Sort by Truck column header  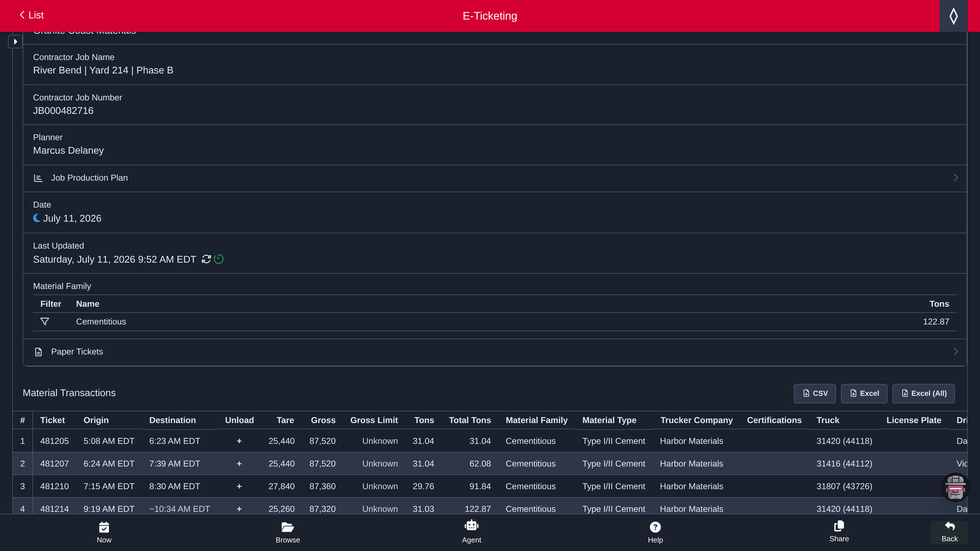(828, 420)
